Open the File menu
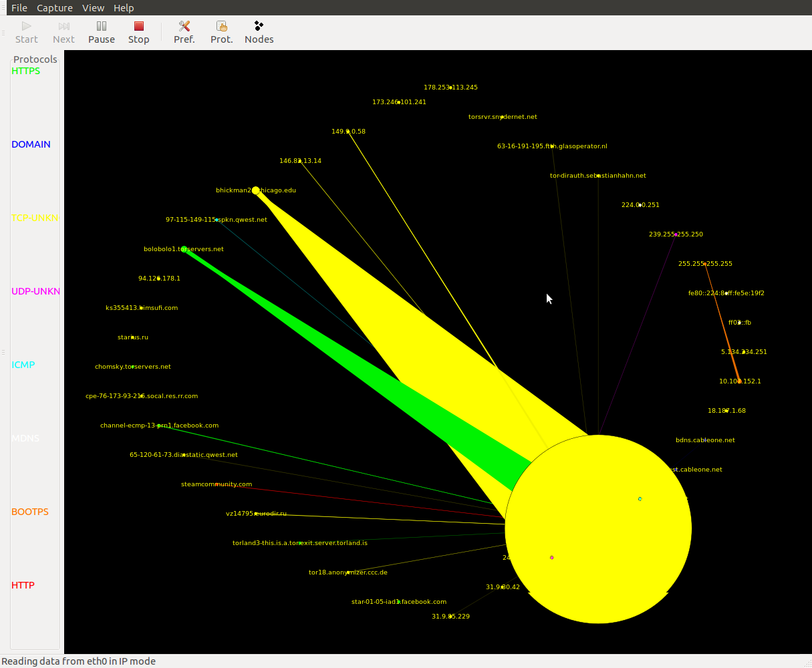Screen dimensions: 812x668 tap(19, 8)
